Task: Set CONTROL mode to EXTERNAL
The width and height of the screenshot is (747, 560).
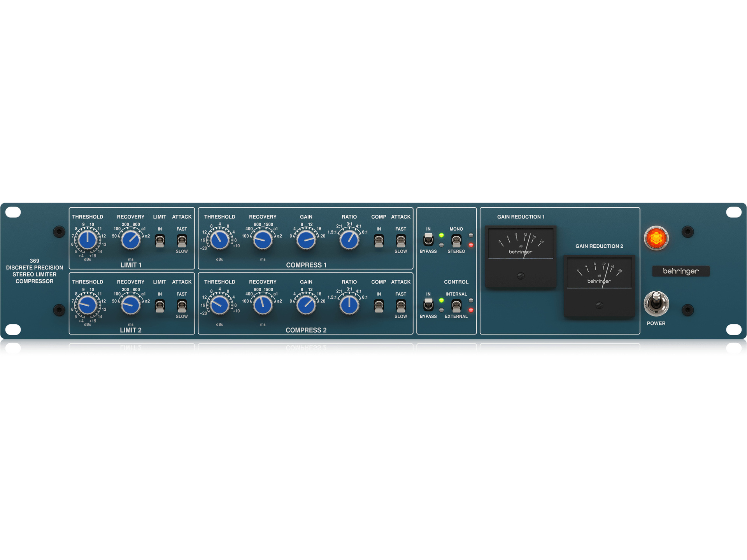Action: (x=456, y=306)
